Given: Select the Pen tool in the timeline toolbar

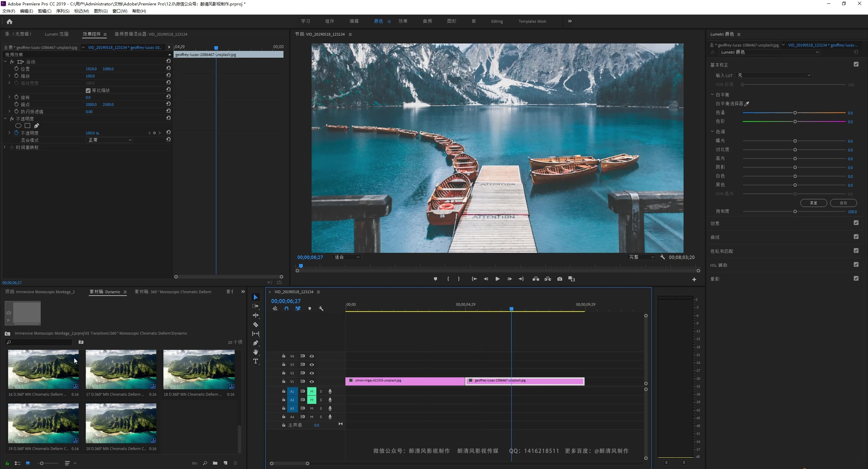Looking at the screenshot, I should coord(256,343).
